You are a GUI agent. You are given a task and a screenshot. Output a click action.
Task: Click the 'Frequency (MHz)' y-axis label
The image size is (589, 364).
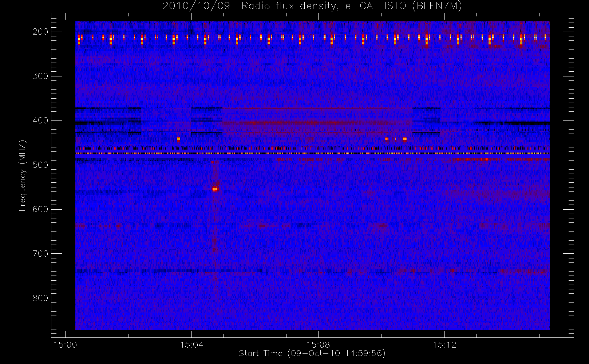23,175
